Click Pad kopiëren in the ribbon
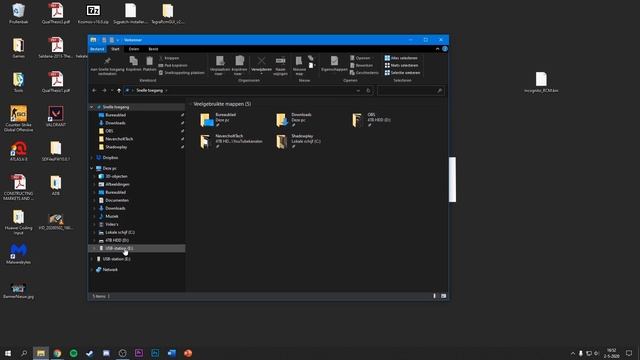The width and height of the screenshot is (640, 360). [173, 65]
